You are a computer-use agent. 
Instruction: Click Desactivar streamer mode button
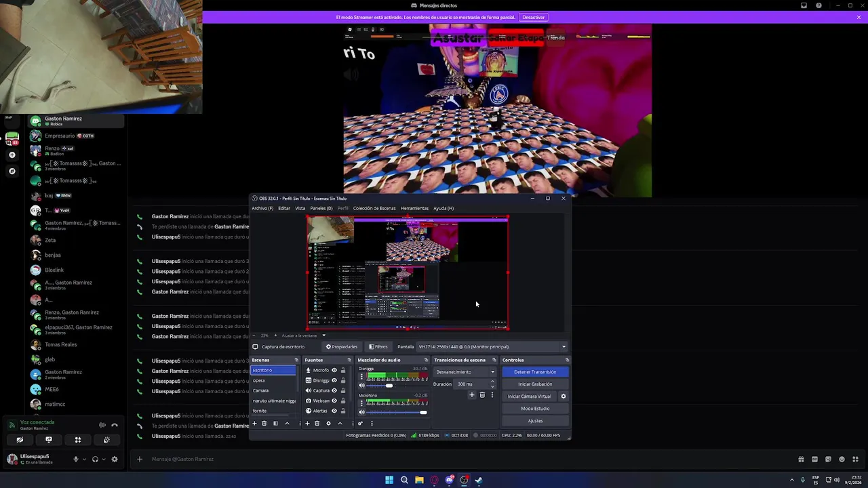(533, 17)
